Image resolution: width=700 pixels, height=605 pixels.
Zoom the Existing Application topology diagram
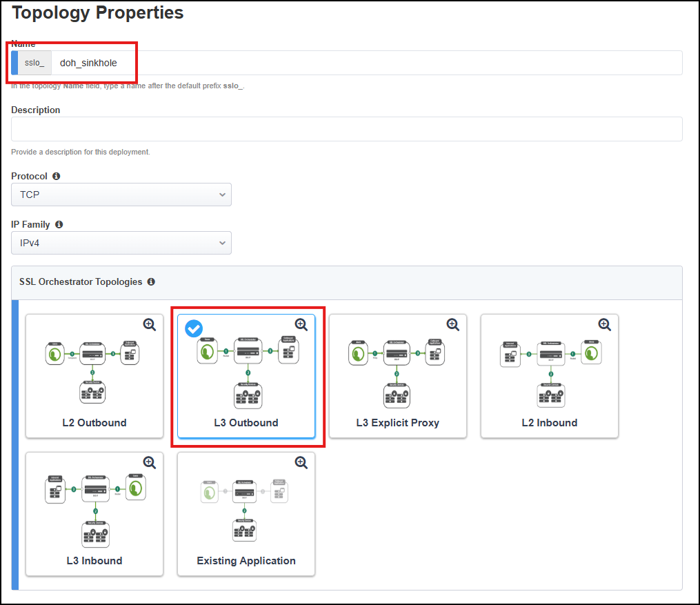click(301, 463)
